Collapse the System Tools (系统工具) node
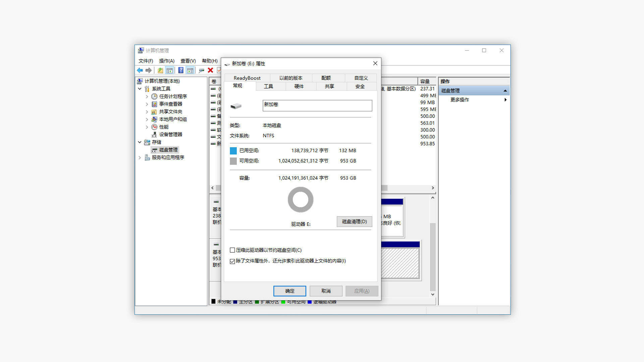 [140, 89]
